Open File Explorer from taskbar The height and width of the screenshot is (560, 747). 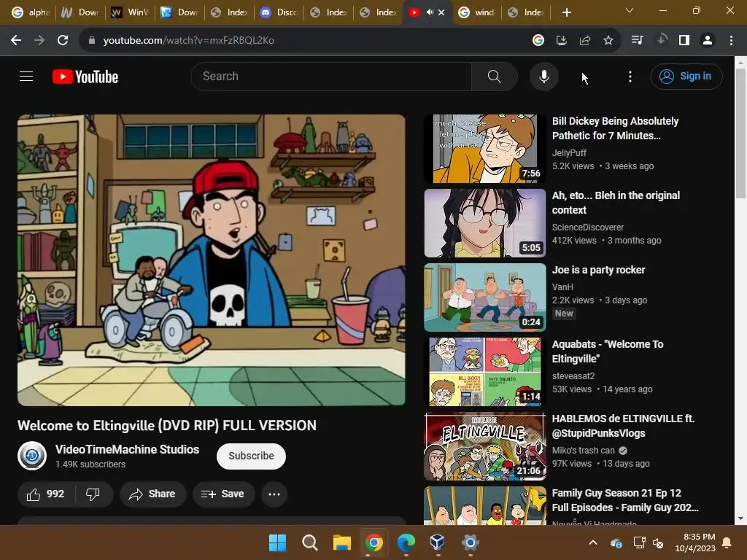click(x=342, y=542)
